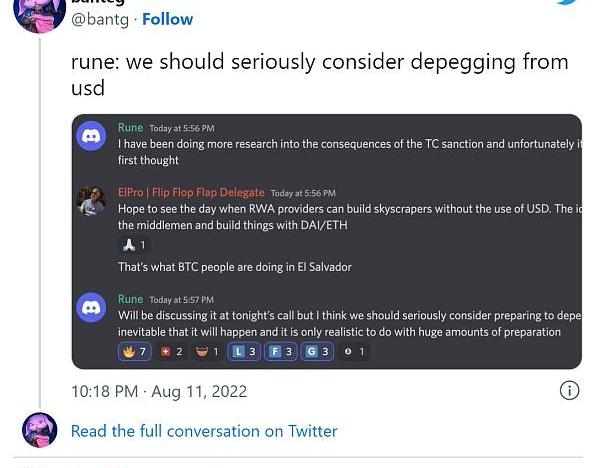Click the tweet text about depegging from usd
Viewport: 600px width, 468px height.
click(x=319, y=74)
